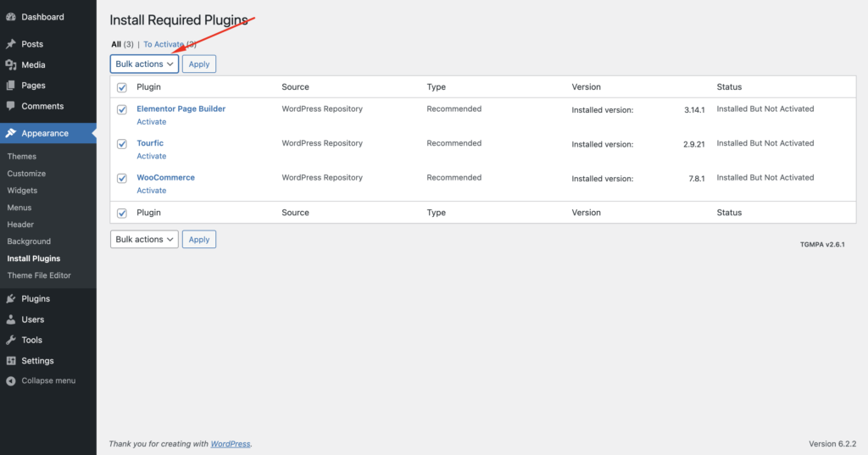Image resolution: width=868 pixels, height=455 pixels.
Task: Open Users menu item label
Action: [x=33, y=319]
